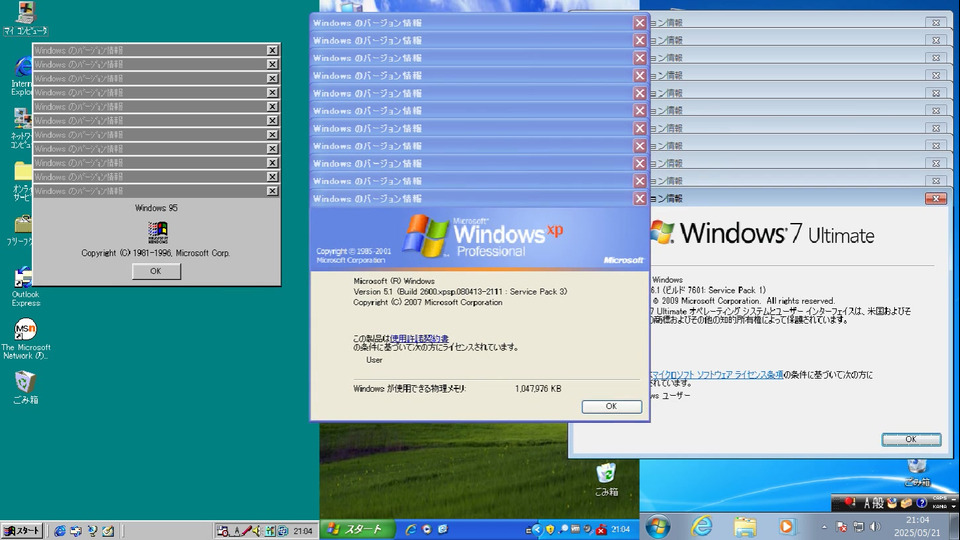Screen dimensions: 960x540
Task: Click the Windows 95 logo in the version dialog
Action: [157, 232]
